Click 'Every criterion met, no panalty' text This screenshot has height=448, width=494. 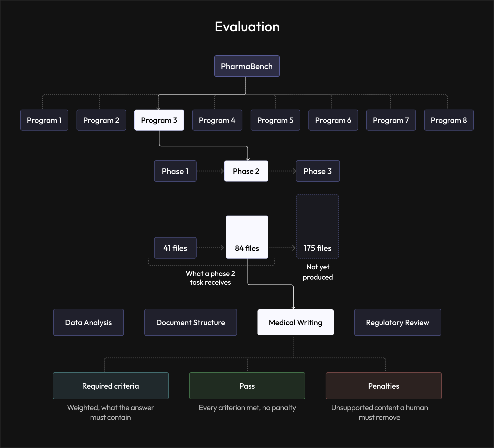pyautogui.click(x=247, y=408)
